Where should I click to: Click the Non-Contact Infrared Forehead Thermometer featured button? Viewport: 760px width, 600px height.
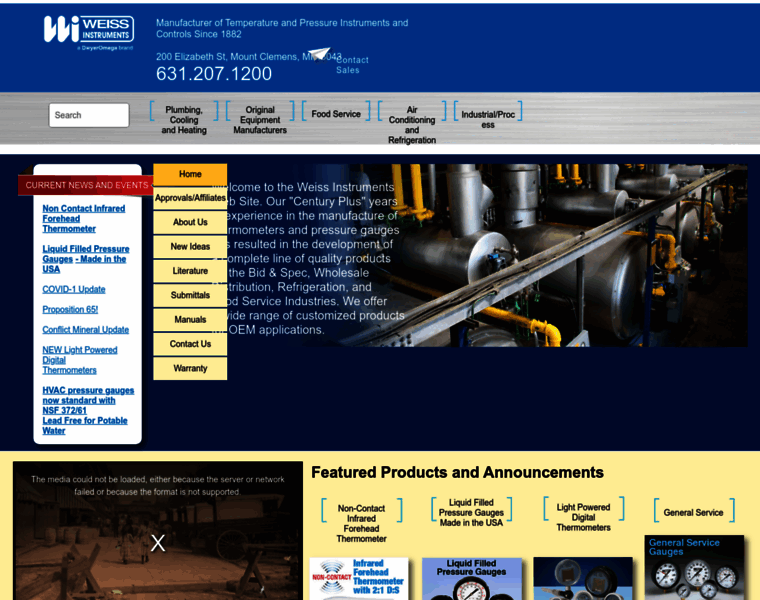coord(362,523)
